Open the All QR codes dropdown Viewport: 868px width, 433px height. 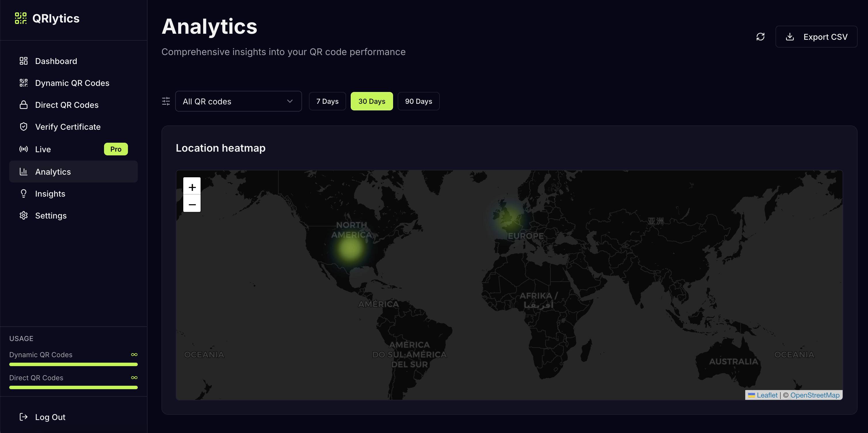tap(238, 101)
